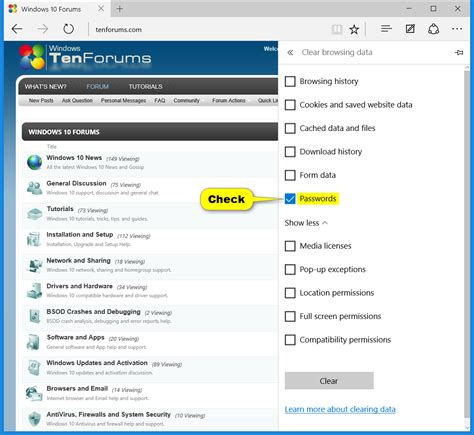Click the pane's vertical scrollbar
Viewport: 474px width, 435px height.
point(467,245)
